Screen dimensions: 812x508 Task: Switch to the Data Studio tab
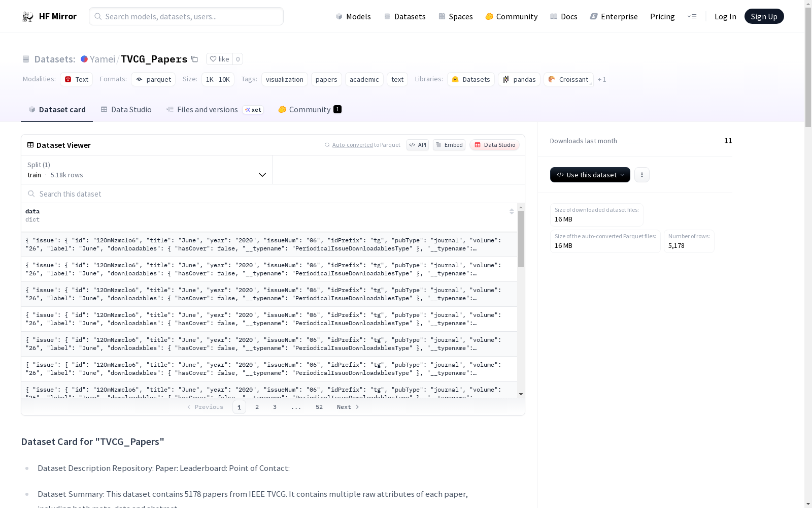pyautogui.click(x=126, y=109)
